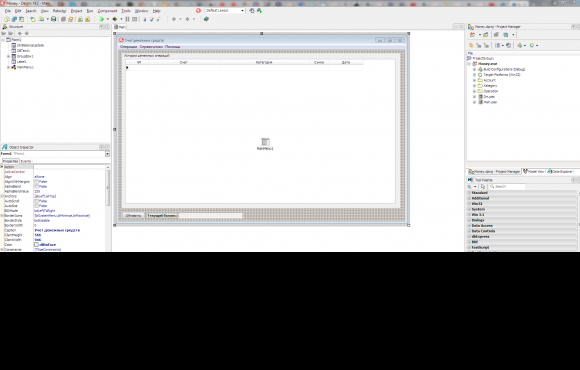Click the Save floppy disk toolbar icon
This screenshot has height=370, width=580.
(54, 19)
